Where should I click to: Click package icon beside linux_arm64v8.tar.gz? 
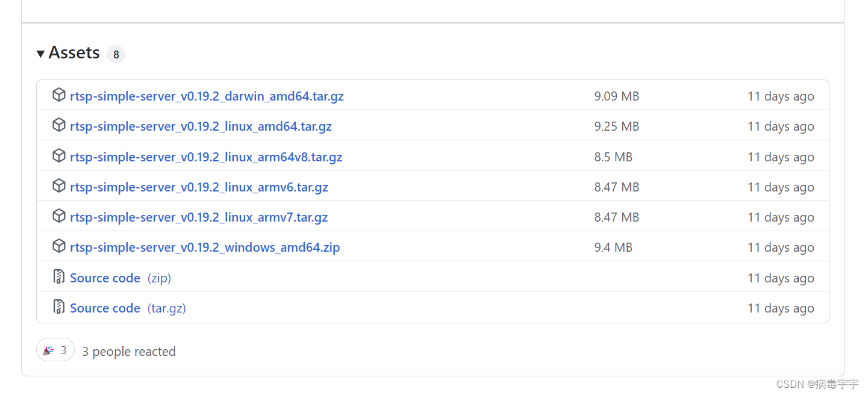(58, 156)
